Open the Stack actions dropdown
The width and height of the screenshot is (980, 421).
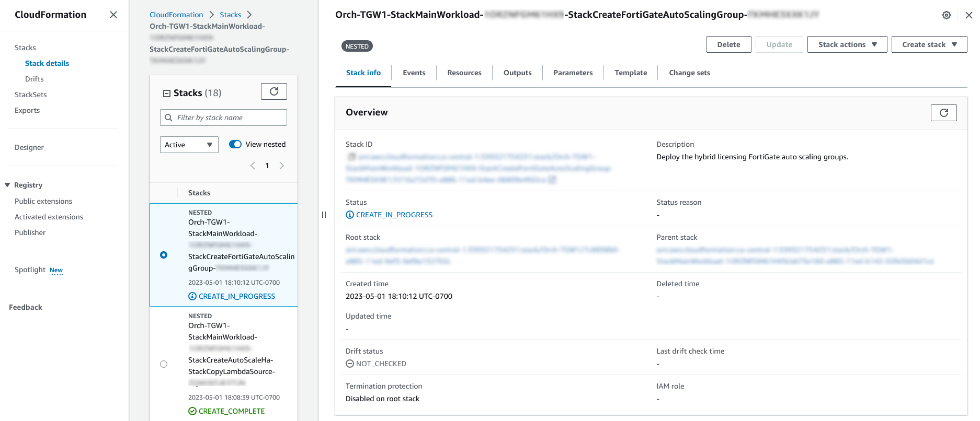click(x=847, y=44)
